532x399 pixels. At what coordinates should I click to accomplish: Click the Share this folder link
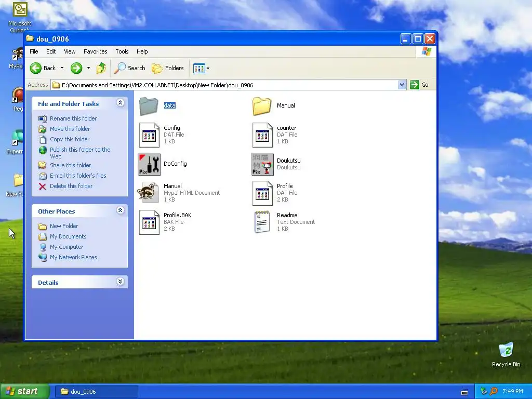(70, 165)
